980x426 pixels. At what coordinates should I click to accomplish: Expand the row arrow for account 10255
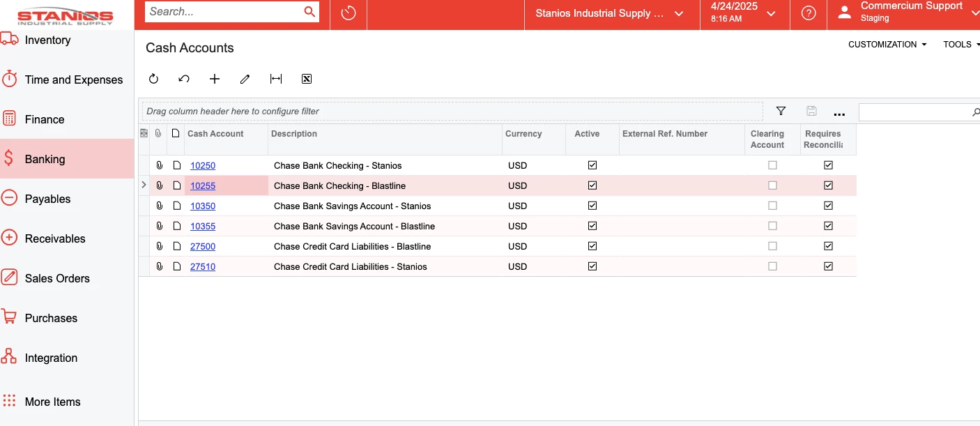pos(144,185)
